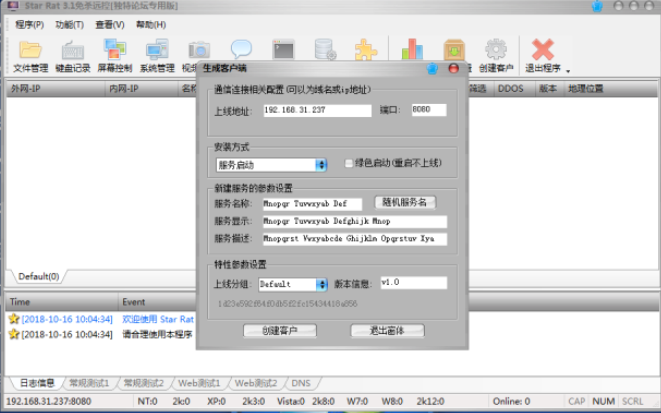This screenshot has width=661, height=413.
Task: Click the 上线地址 input field
Action: point(317,110)
